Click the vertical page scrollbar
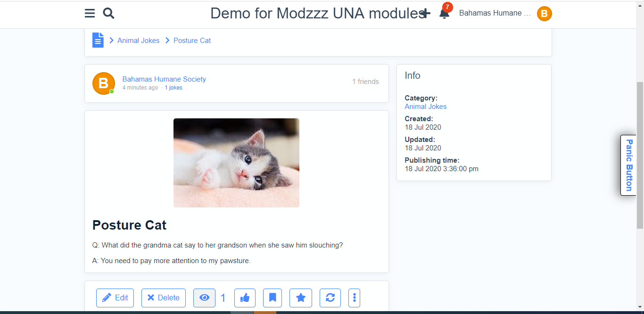Screen dimensions: 644x314 tap(640, 156)
